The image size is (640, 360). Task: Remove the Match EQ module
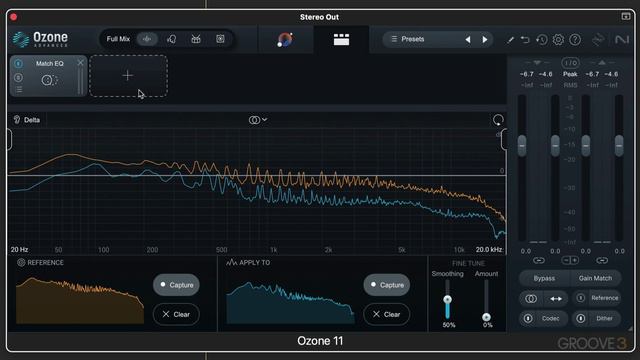pos(80,62)
